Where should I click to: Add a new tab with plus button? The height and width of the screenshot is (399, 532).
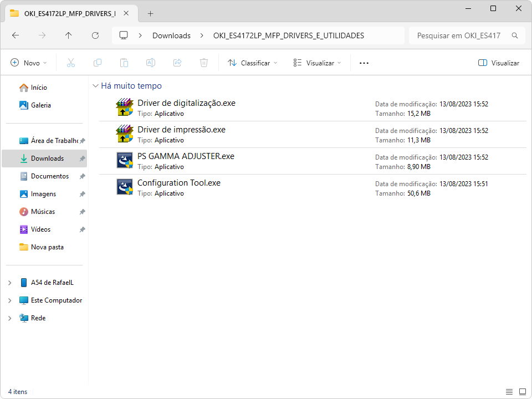[150, 13]
